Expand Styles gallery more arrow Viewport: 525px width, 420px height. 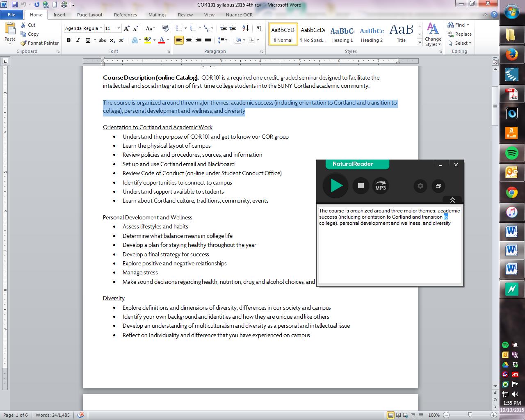[x=420, y=42]
